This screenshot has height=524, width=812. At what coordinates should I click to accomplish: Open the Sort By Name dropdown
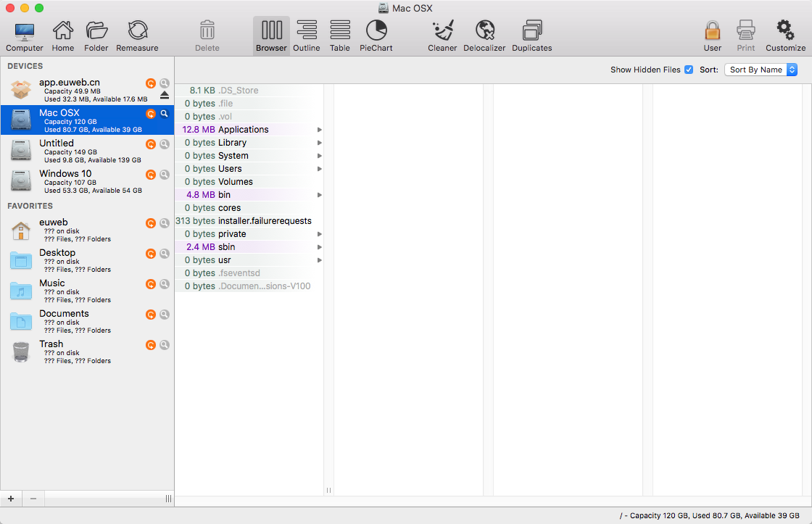[x=761, y=70]
